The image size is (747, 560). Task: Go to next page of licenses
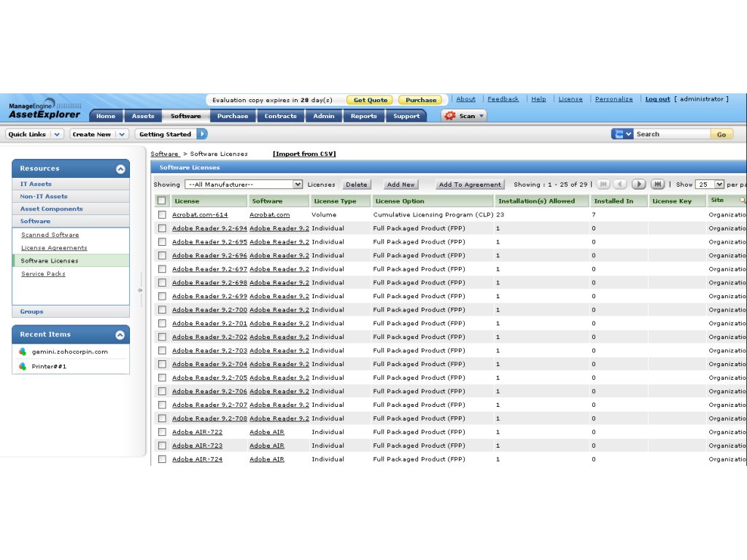tap(639, 184)
